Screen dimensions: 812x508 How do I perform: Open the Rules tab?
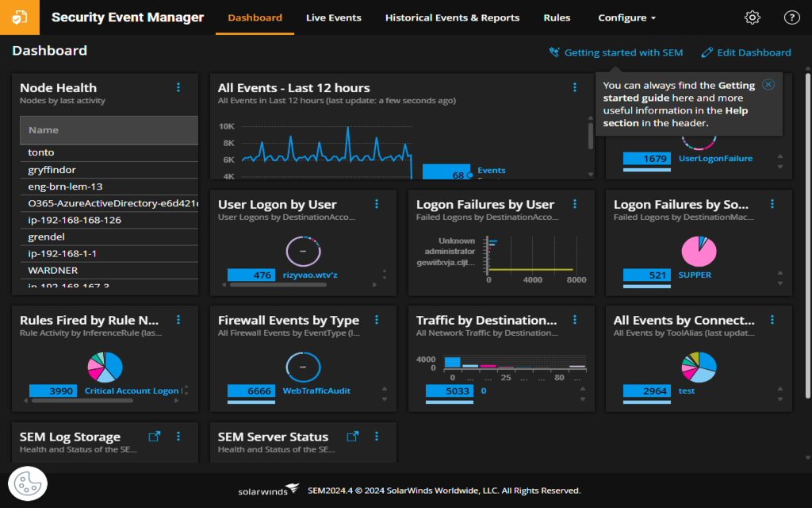click(557, 17)
